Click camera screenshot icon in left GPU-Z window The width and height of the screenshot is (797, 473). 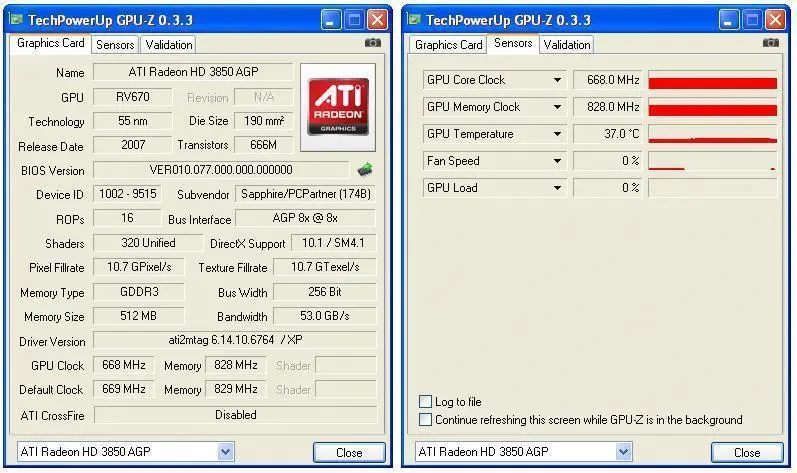click(x=373, y=43)
